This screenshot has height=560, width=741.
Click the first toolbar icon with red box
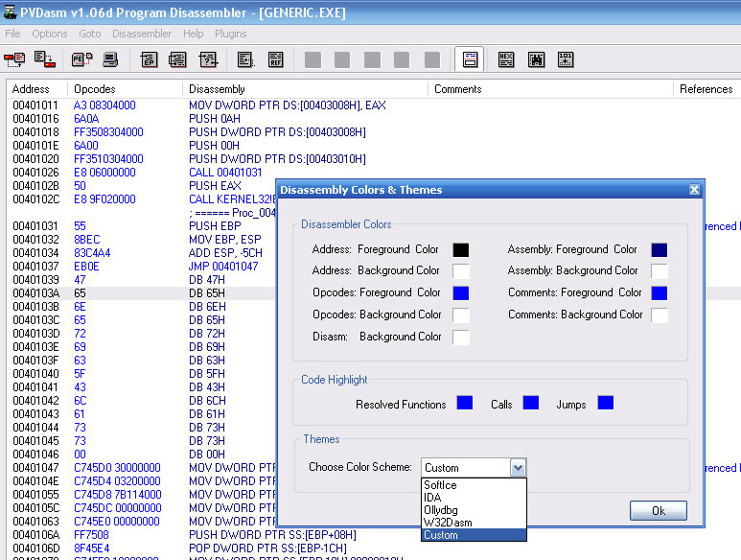click(14, 59)
